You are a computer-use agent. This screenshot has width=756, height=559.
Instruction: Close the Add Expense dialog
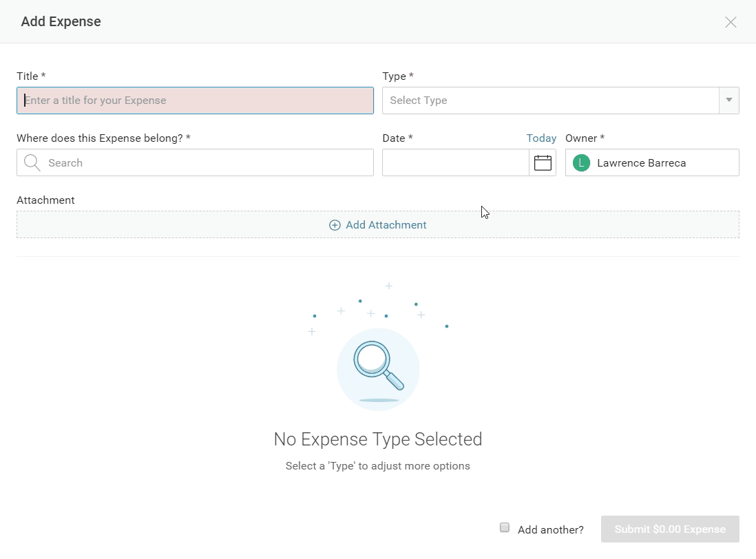click(731, 22)
